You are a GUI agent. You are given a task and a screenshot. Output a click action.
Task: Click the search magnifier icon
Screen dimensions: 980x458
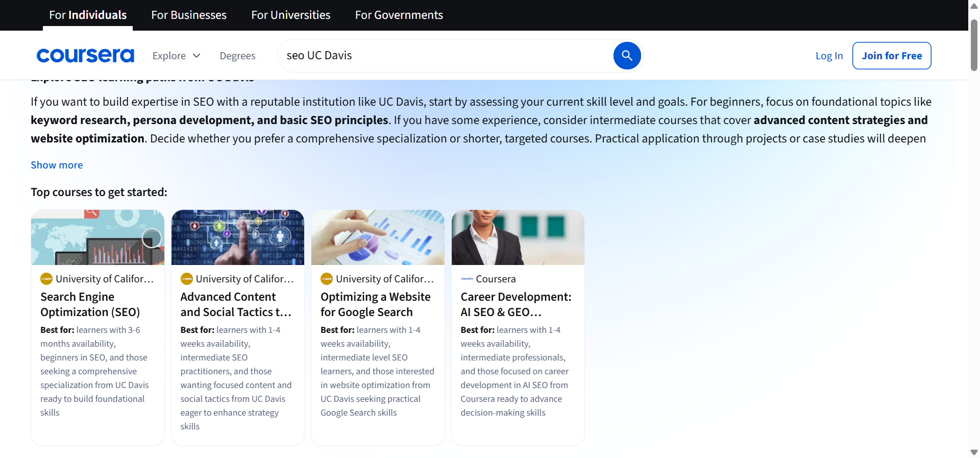click(x=627, y=55)
